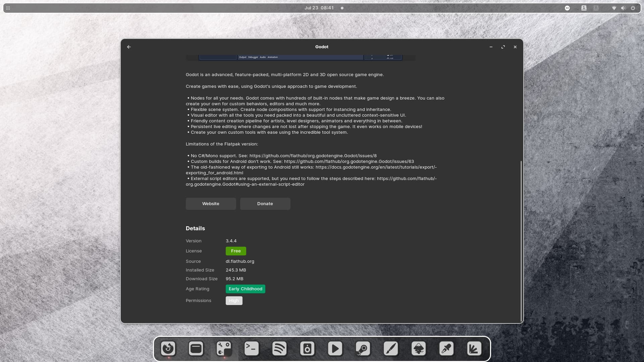Open the Early Childhood age rating badge
The image size is (644, 362).
tap(246, 289)
